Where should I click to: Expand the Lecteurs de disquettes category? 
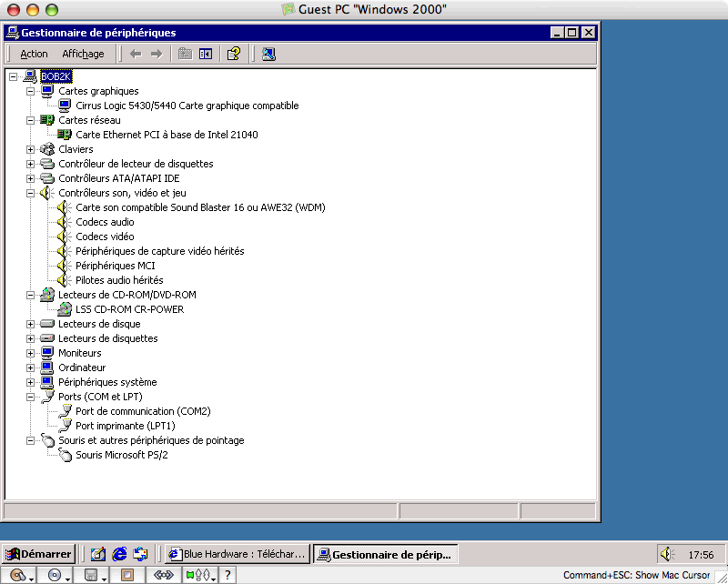[x=31, y=338]
